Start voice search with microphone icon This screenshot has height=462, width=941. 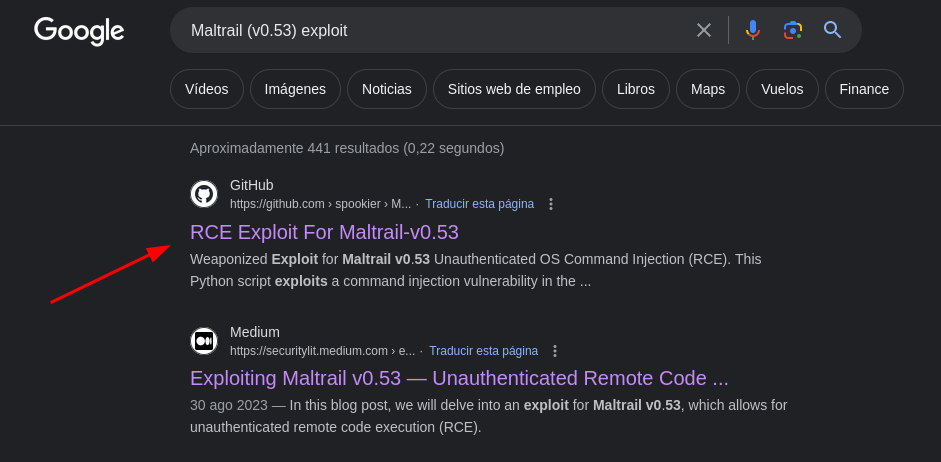[753, 30]
